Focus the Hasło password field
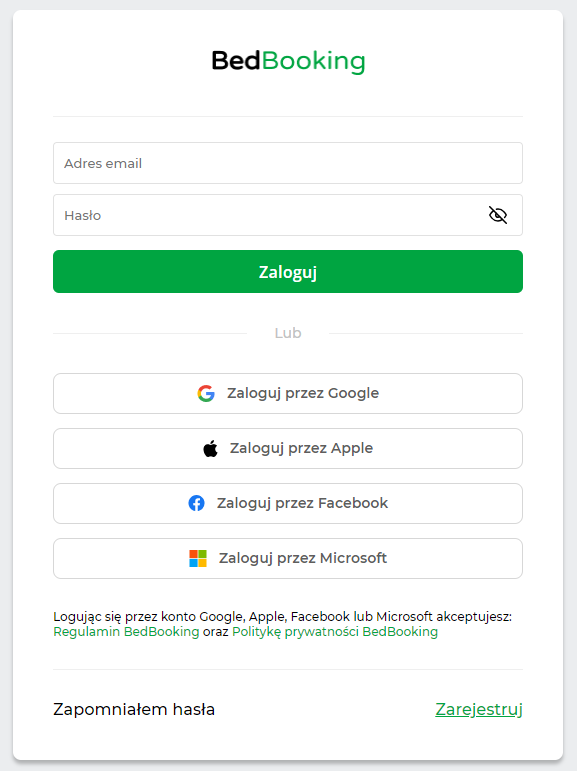 [x=288, y=215]
